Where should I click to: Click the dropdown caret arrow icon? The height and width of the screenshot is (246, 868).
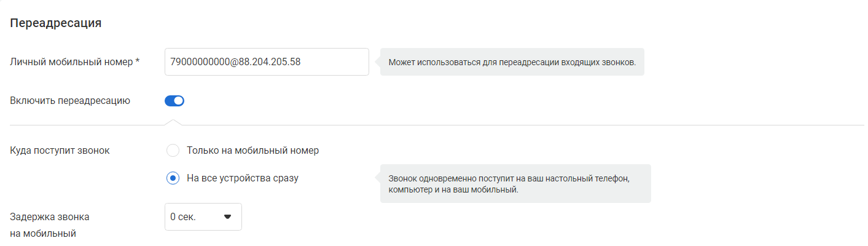pos(227,217)
